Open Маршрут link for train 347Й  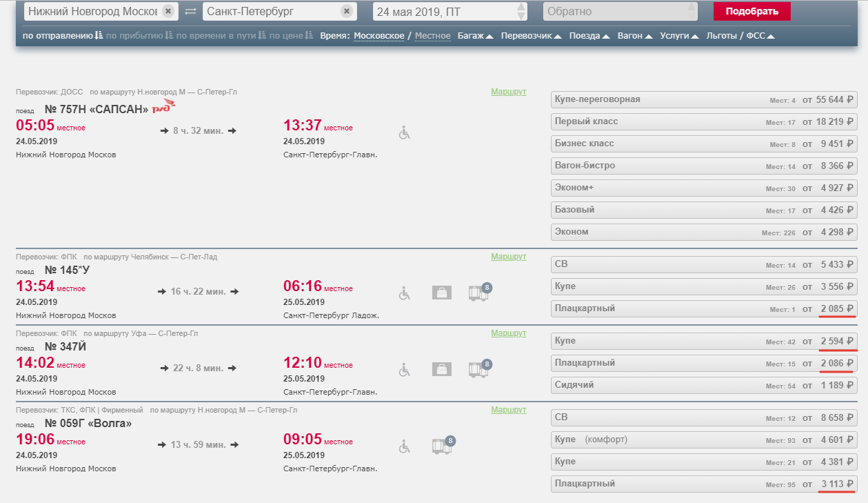pos(508,333)
